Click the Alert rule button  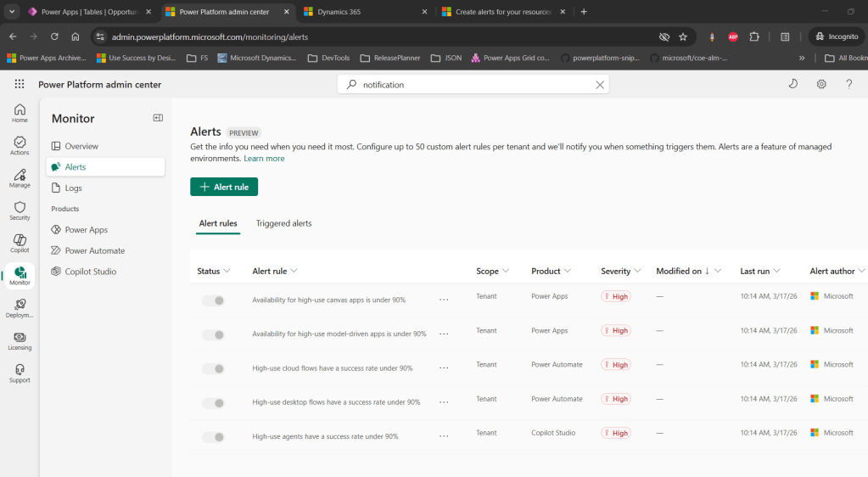(224, 187)
